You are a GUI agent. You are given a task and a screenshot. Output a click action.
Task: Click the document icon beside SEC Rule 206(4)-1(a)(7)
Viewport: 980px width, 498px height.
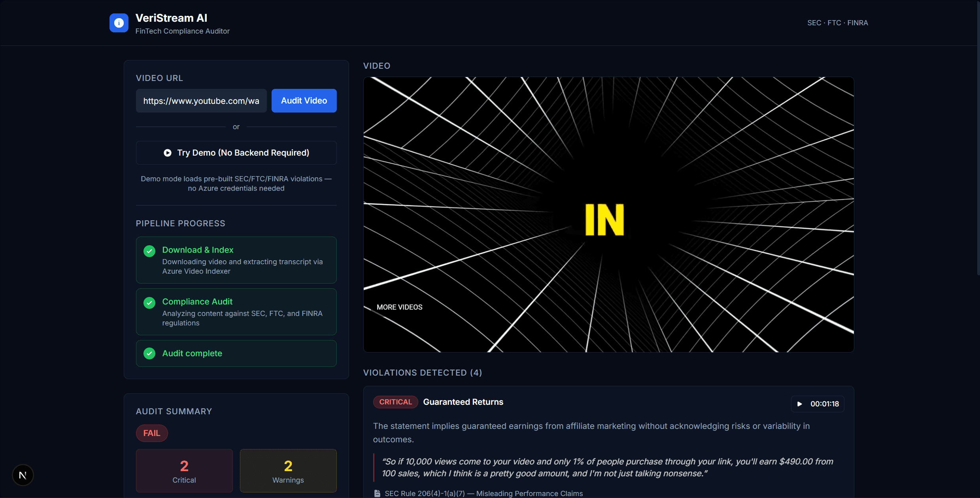(x=377, y=494)
